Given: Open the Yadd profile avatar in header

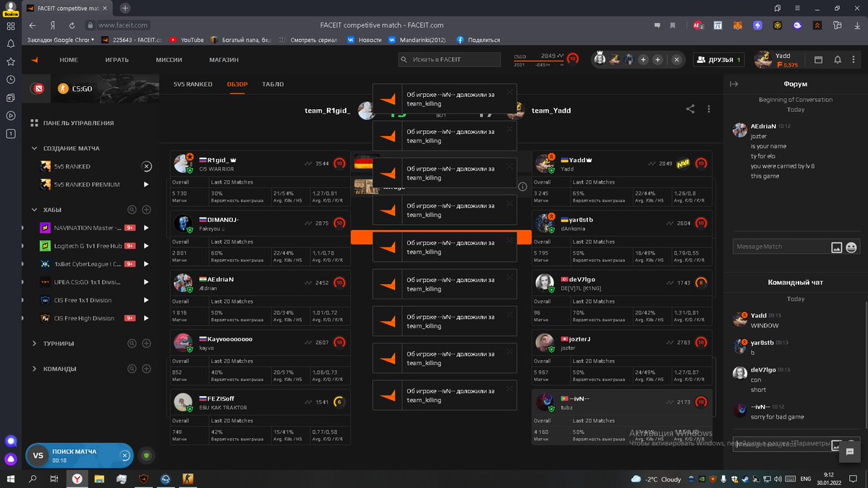Looking at the screenshot, I should click(763, 60).
